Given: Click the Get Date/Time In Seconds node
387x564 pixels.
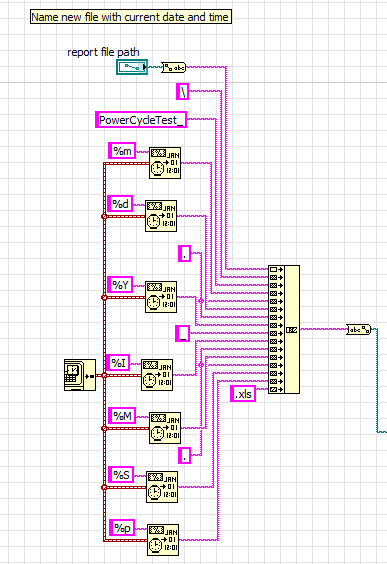Looking at the screenshot, I should [80, 375].
